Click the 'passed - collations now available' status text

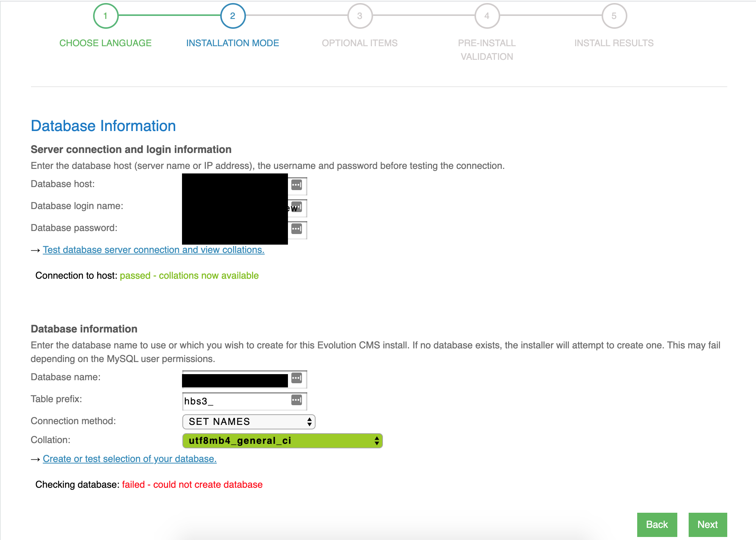189,276
